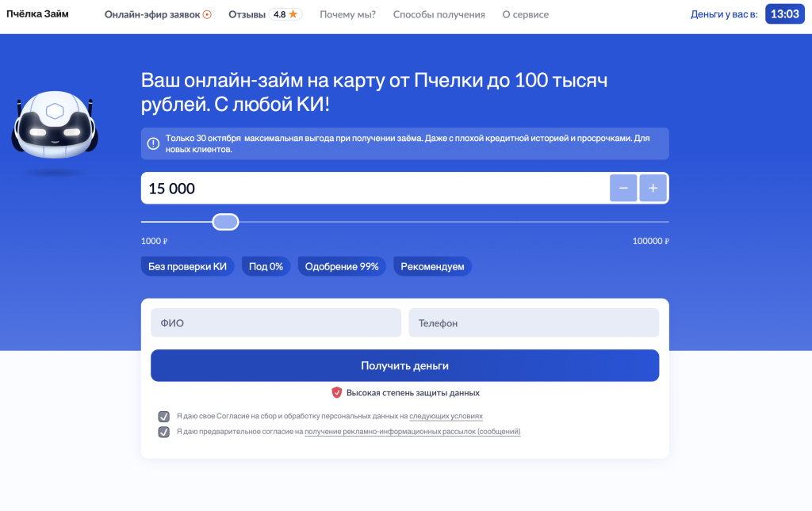
Task: Click the 13:03 countdown timer badge
Action: pyautogui.click(x=784, y=13)
